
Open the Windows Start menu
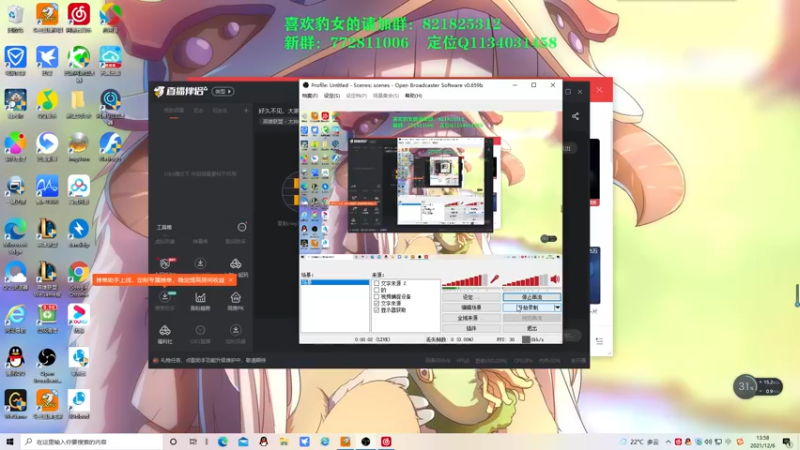pos(10,441)
